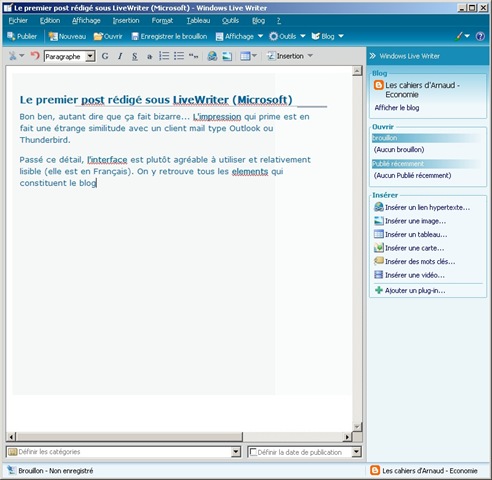Open the Fichier menu
The height and width of the screenshot is (480, 492).
[x=18, y=21]
